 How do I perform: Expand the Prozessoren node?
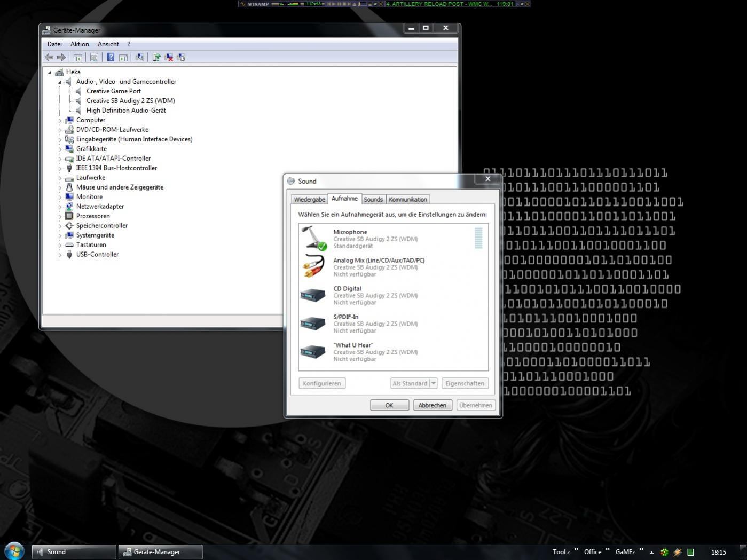tap(60, 217)
